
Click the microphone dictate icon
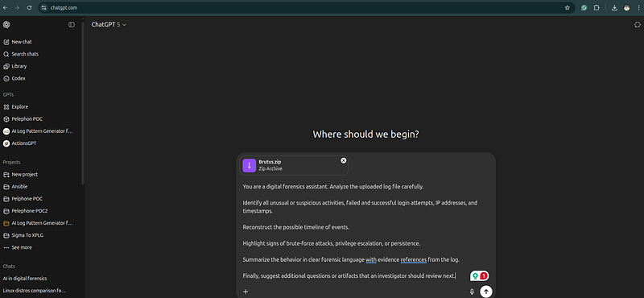point(472,292)
